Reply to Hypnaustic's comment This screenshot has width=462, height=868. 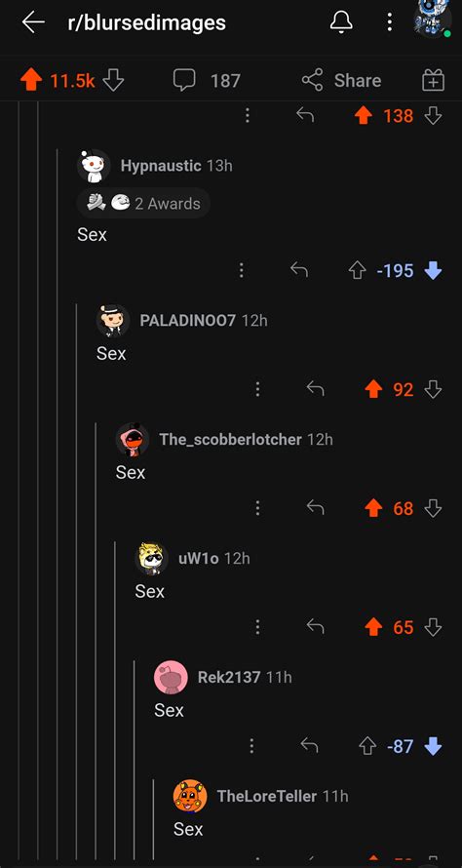point(299,270)
